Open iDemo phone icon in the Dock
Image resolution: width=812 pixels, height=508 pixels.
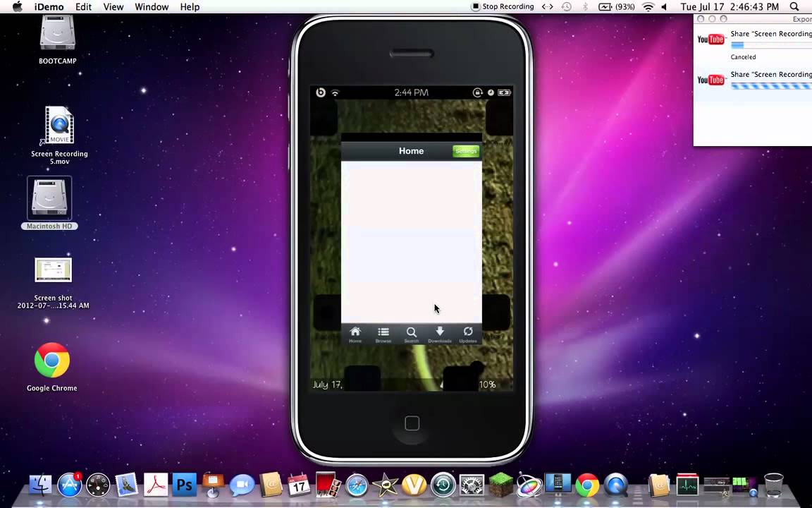tap(558, 485)
